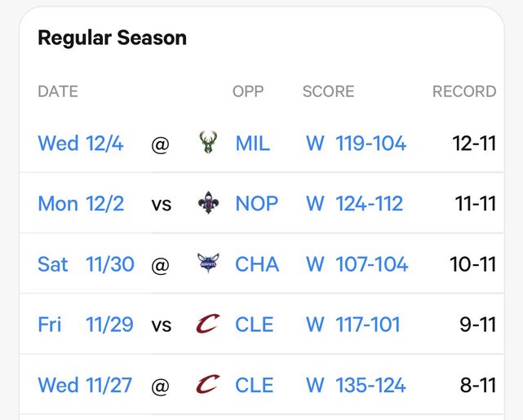523x420 pixels.
Task: Click the Sat 11/30 date link
Action: (x=86, y=263)
